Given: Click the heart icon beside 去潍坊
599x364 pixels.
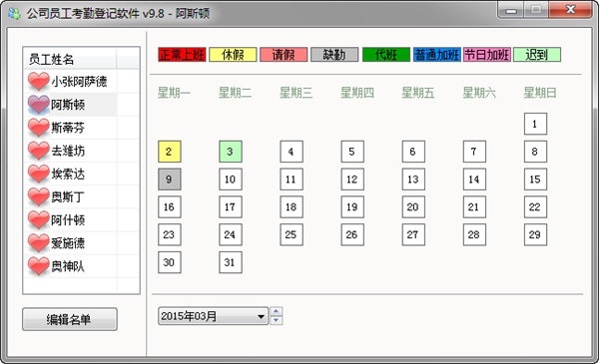Looking at the screenshot, I should pyautogui.click(x=39, y=151).
